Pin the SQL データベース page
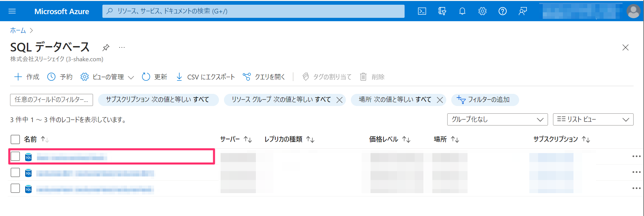This screenshot has width=644, height=216. pos(106,47)
